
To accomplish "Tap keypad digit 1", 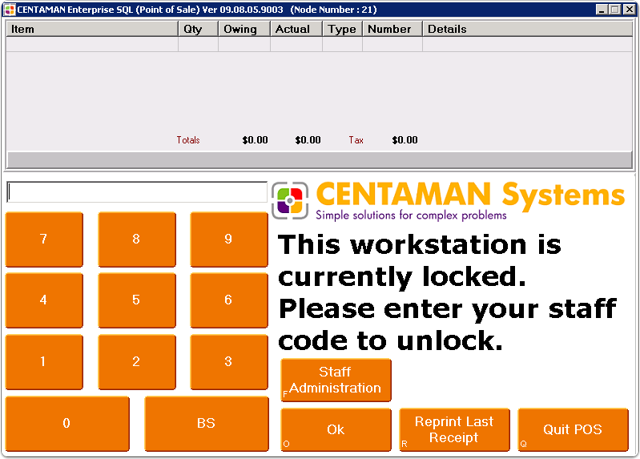I will coord(44,362).
